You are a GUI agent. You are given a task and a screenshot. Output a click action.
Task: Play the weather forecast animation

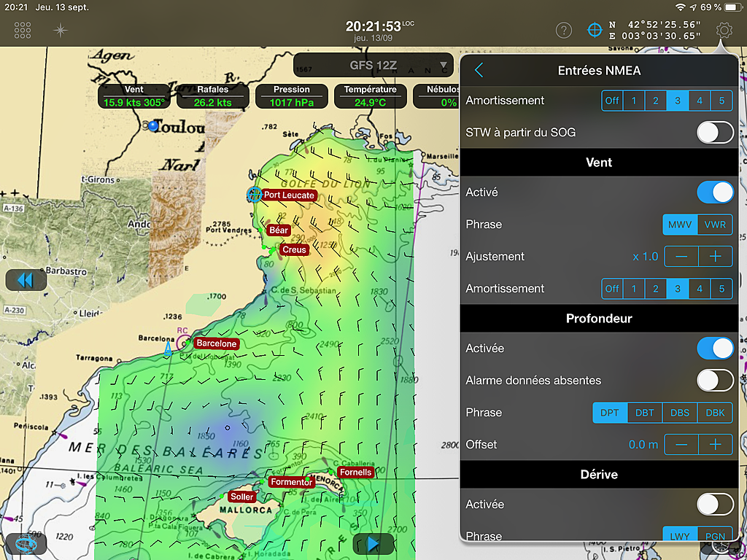click(x=373, y=543)
